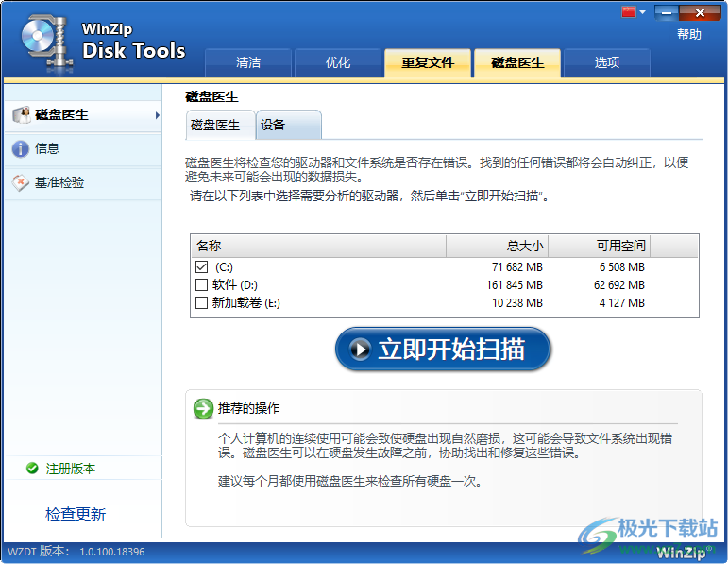Viewport: 728px width, 564px height.
Task: Uncheck the (C:) drive checkbox
Action: tap(201, 267)
